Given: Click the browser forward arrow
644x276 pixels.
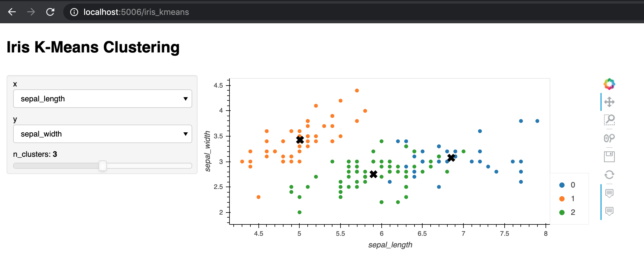Looking at the screenshot, I should 31,12.
